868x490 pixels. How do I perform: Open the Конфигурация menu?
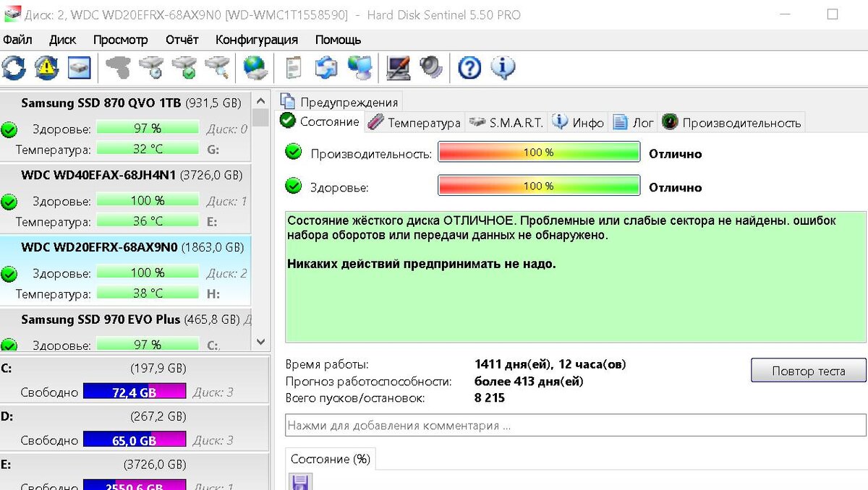point(257,40)
